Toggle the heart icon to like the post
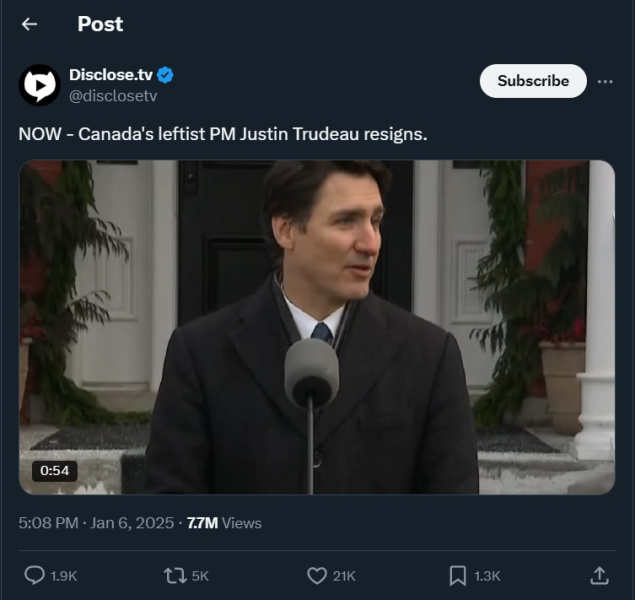The image size is (635, 600). (317, 575)
